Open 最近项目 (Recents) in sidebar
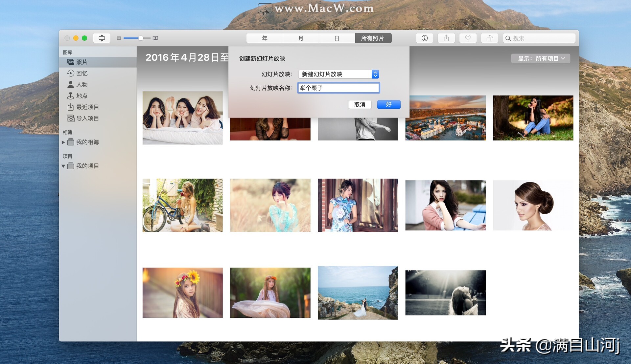Viewport: 631px width, 364px height. click(87, 107)
